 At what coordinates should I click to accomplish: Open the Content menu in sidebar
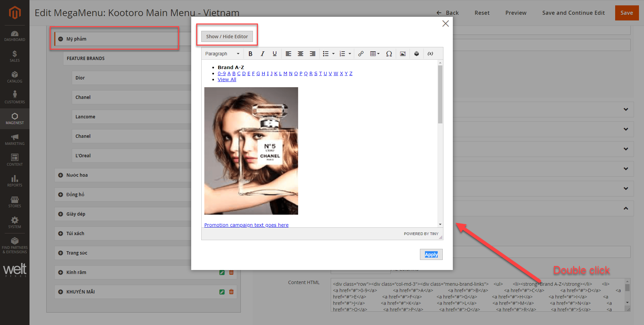(x=15, y=160)
